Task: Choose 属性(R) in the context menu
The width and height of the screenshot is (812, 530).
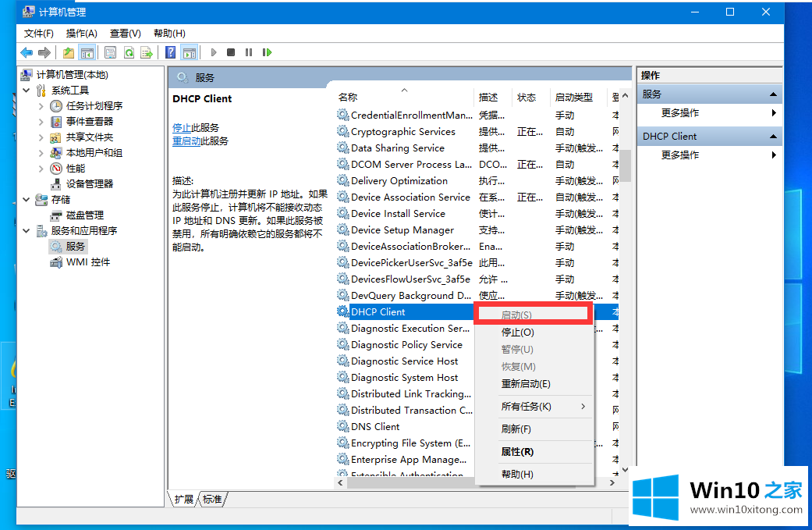Action: click(534, 452)
